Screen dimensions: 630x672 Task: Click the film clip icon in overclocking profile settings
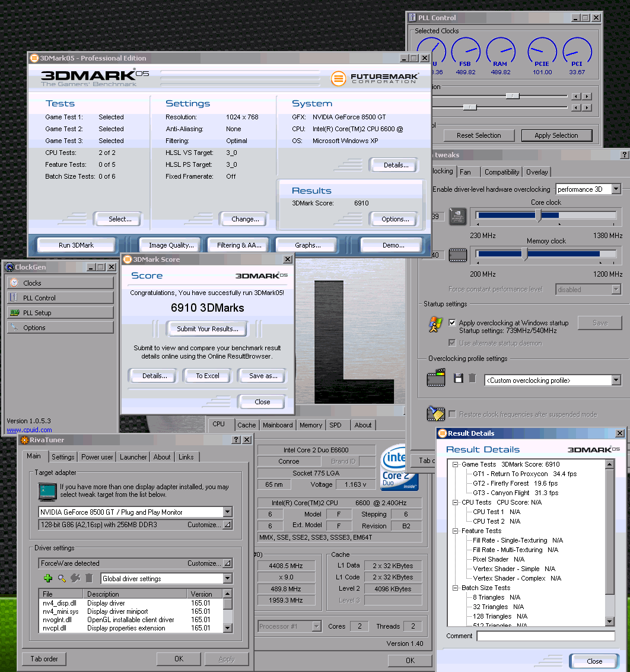(x=436, y=378)
